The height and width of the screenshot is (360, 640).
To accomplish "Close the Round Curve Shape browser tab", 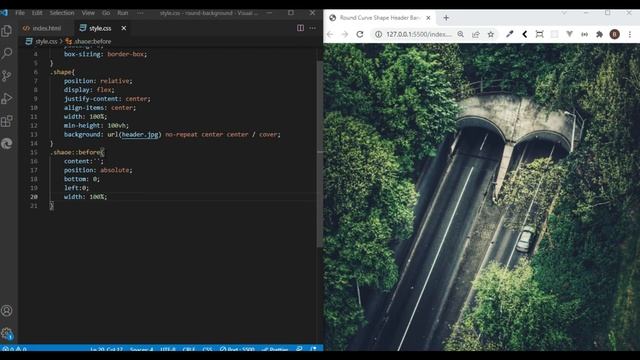I will pyautogui.click(x=428, y=18).
